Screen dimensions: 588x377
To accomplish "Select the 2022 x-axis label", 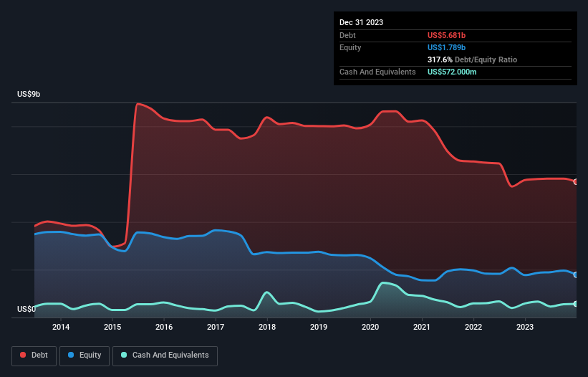I will point(473,327).
